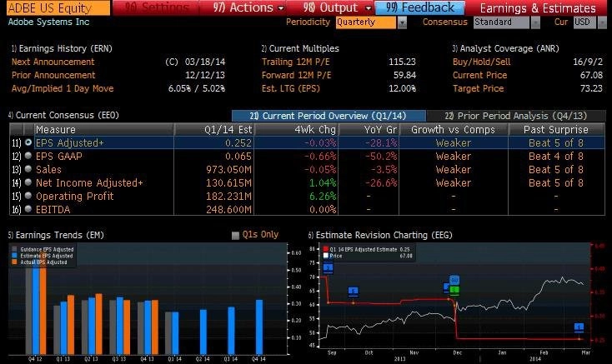Open the Output dropdown menu
The image size is (612, 364).
(x=337, y=7)
